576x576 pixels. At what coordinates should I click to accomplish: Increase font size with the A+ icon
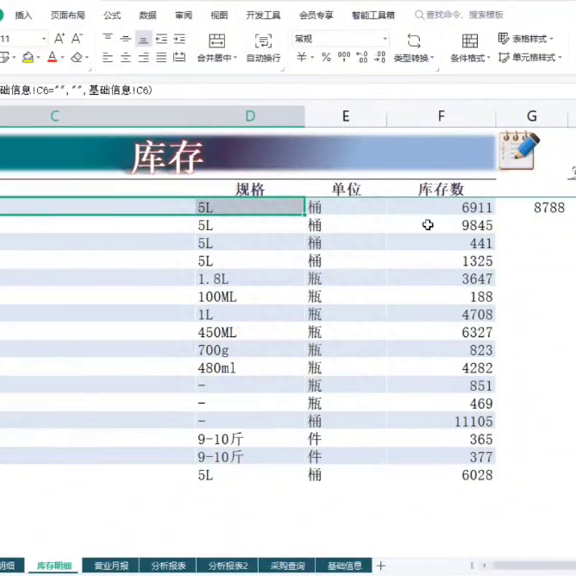59,38
